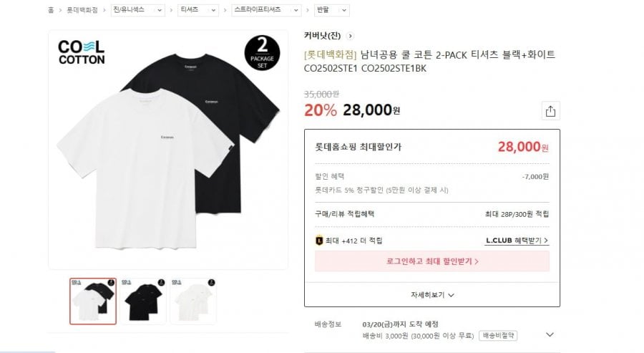Open brand page arrow next to 커버낫(진)
This screenshot has height=353, width=644.
351,36
